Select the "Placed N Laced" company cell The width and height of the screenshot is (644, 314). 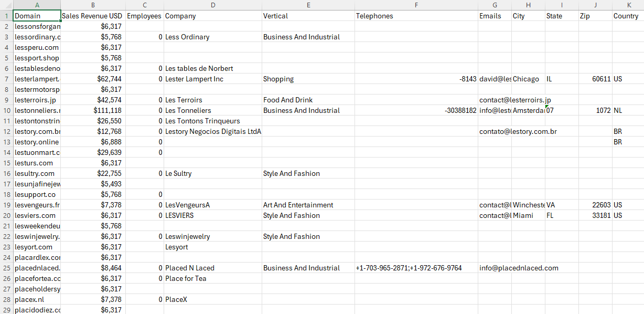point(212,268)
